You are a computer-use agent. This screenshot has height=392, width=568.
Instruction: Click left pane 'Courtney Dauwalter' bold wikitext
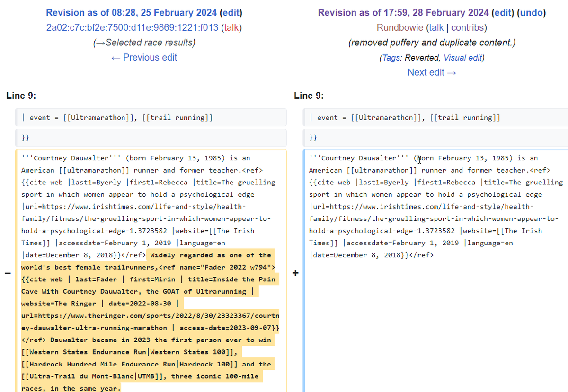71,158
